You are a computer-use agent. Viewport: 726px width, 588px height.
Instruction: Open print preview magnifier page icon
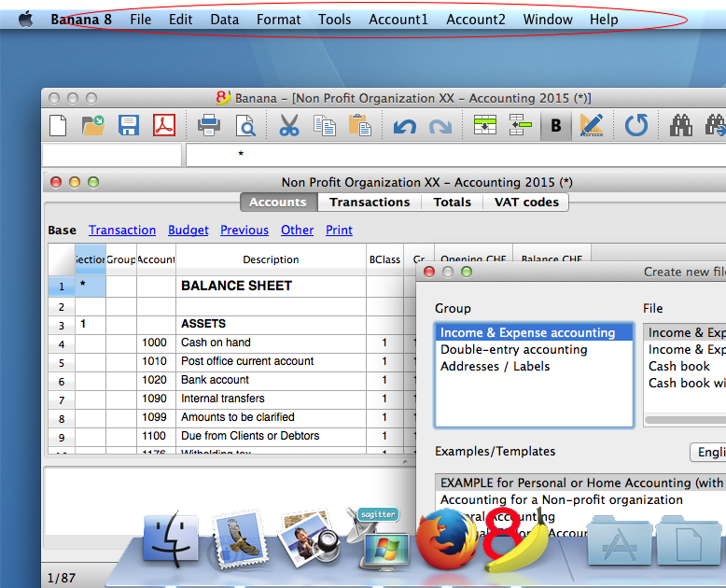(x=245, y=125)
